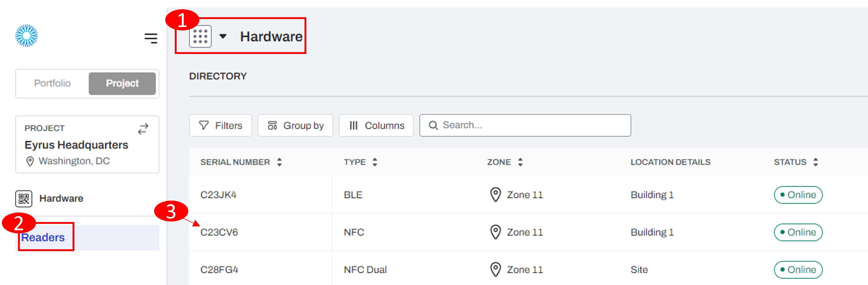Switch to Portfolio view
Image resolution: width=868 pixels, height=285 pixels.
(52, 83)
